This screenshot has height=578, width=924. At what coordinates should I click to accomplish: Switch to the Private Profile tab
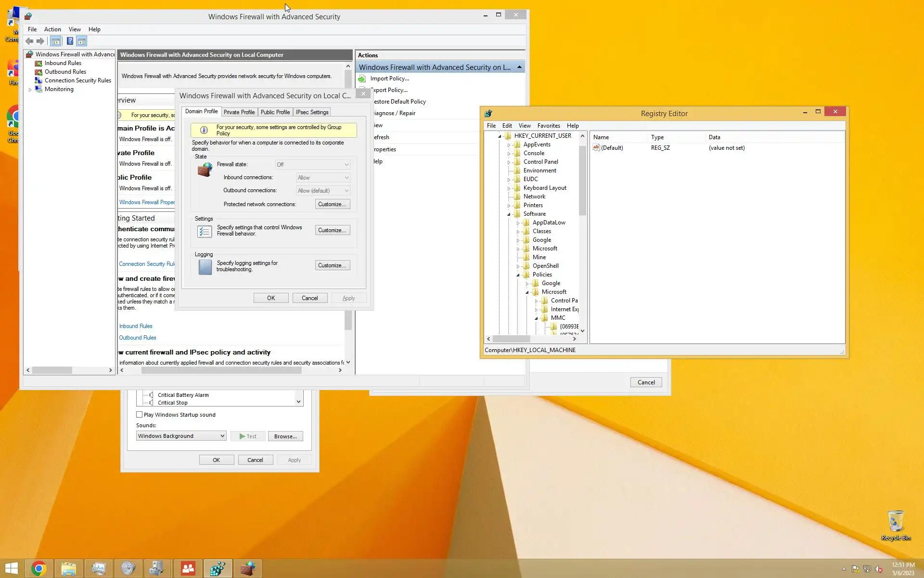[x=239, y=112]
